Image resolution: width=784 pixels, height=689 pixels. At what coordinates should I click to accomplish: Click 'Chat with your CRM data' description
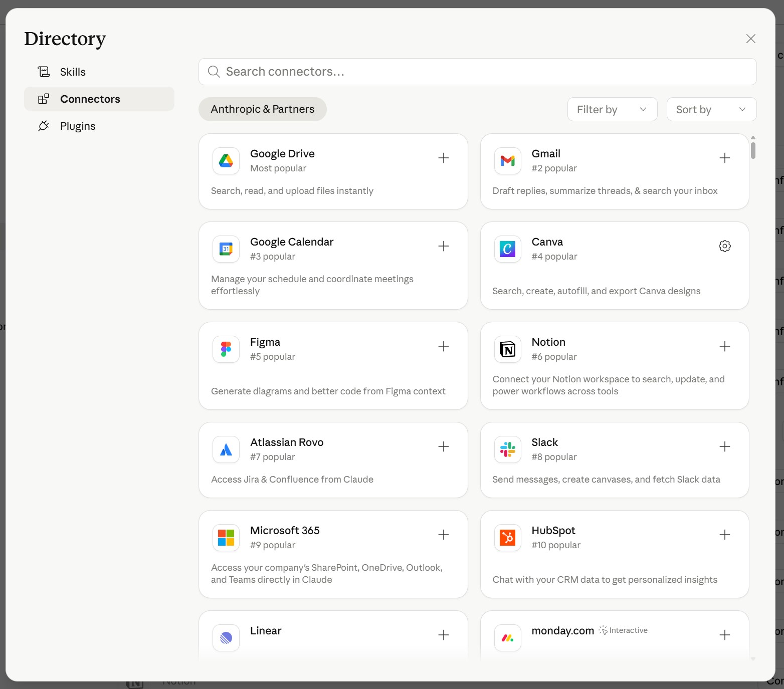605,580
